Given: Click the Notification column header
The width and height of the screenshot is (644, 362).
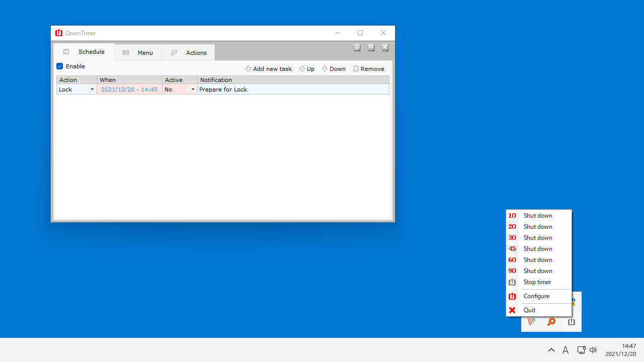Looking at the screenshot, I should pos(293,80).
